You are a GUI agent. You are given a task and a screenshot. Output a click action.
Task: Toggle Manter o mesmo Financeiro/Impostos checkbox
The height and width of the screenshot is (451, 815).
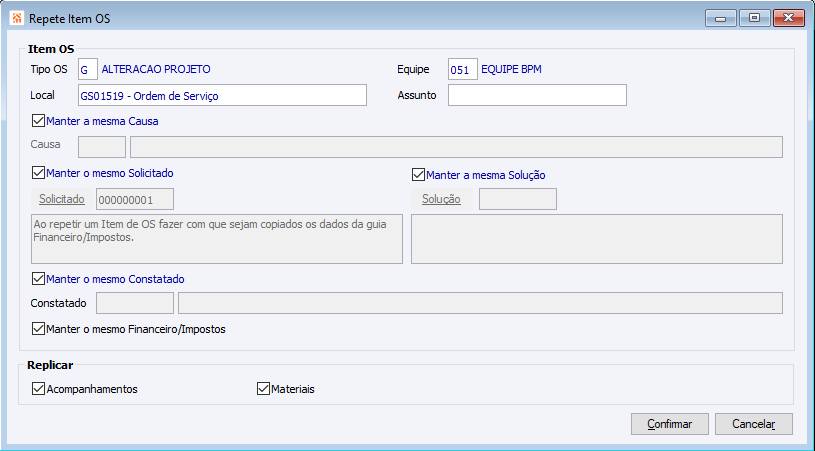click(x=38, y=329)
